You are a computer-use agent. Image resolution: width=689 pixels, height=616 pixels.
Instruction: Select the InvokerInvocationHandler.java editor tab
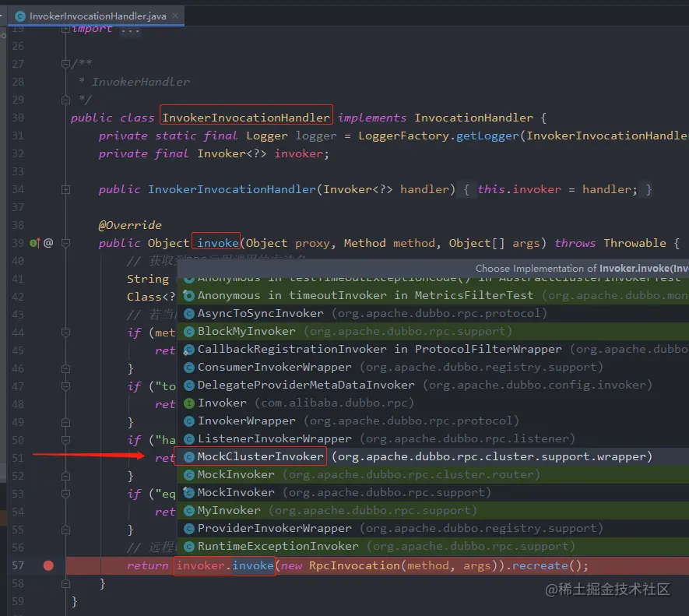click(97, 16)
